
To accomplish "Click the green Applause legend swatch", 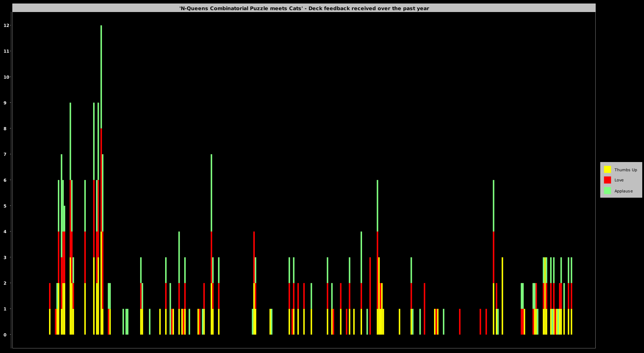I will tap(607, 191).
